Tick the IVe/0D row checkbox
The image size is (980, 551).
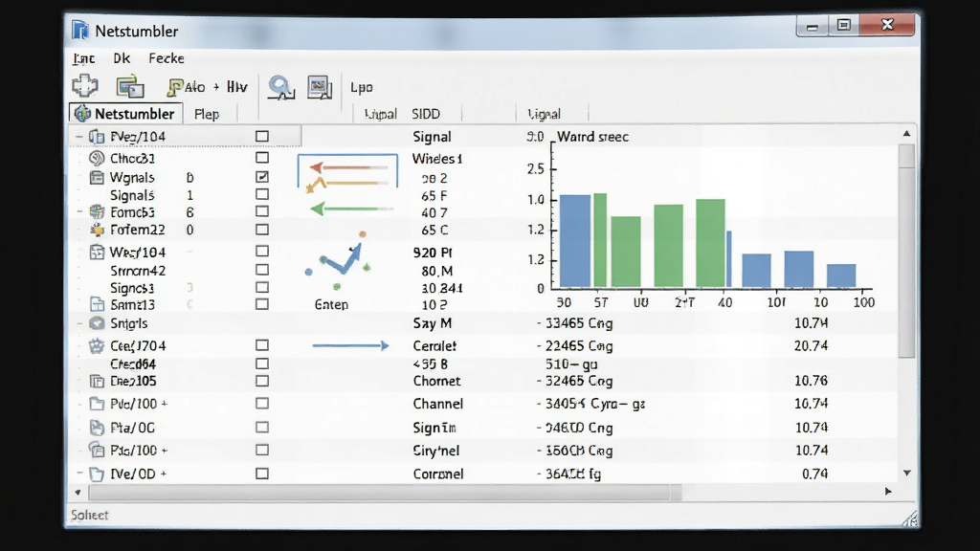[262, 474]
